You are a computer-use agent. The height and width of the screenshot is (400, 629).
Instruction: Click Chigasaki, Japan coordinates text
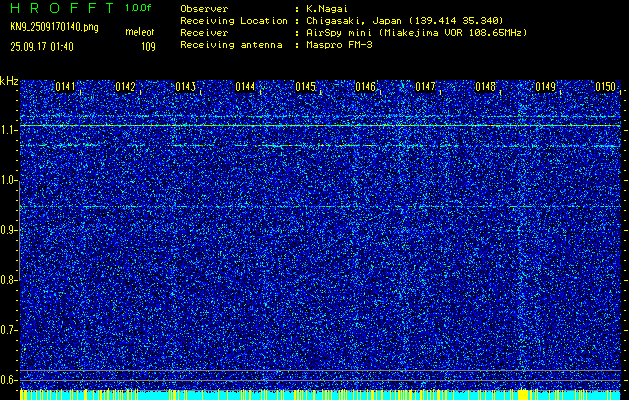(x=405, y=21)
